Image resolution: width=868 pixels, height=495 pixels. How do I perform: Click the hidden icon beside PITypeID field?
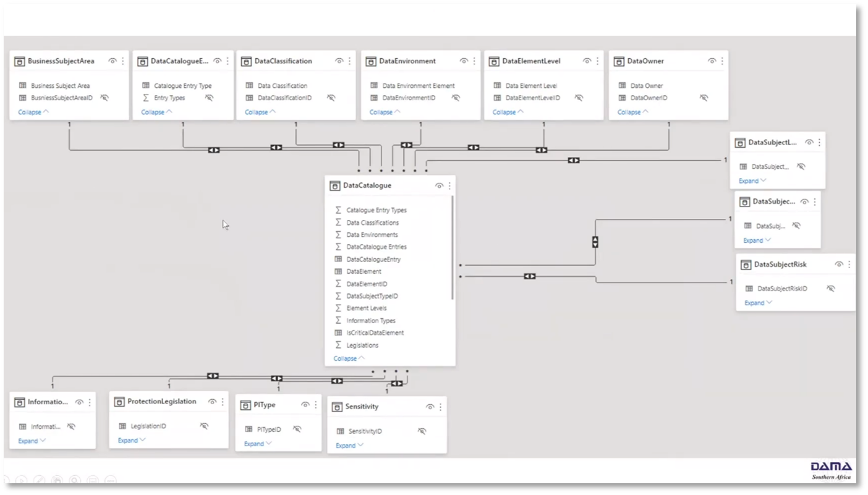click(x=297, y=429)
